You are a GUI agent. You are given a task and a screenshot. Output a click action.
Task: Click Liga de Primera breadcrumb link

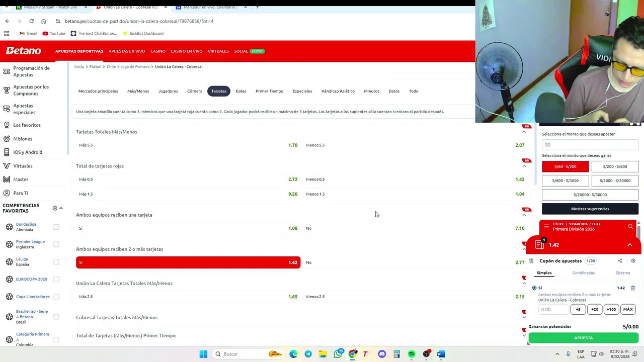[135, 66]
